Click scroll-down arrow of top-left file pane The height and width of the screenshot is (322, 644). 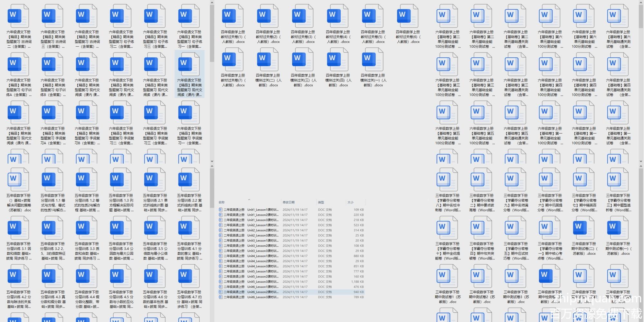coord(212,161)
